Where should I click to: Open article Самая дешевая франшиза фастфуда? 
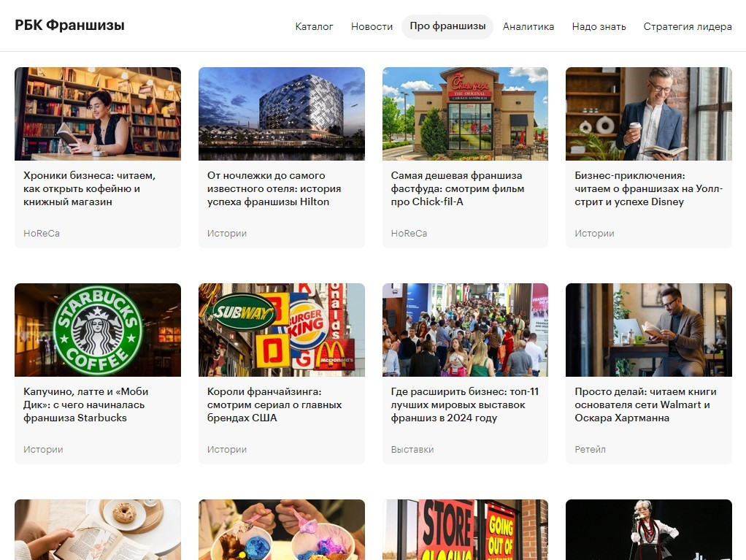457,188
